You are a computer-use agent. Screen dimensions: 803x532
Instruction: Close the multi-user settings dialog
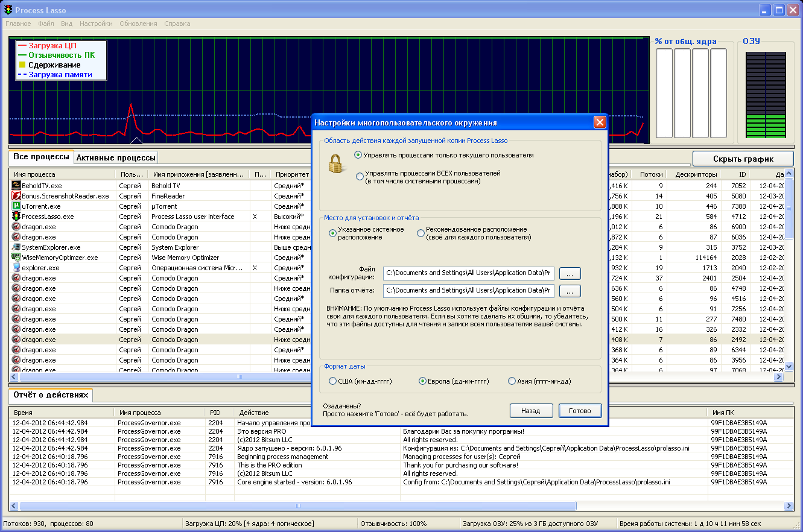[x=599, y=122]
